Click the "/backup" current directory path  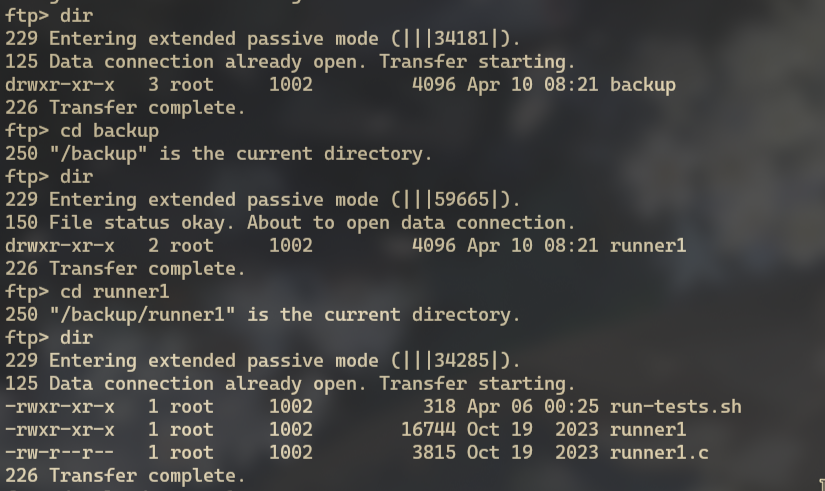point(98,154)
